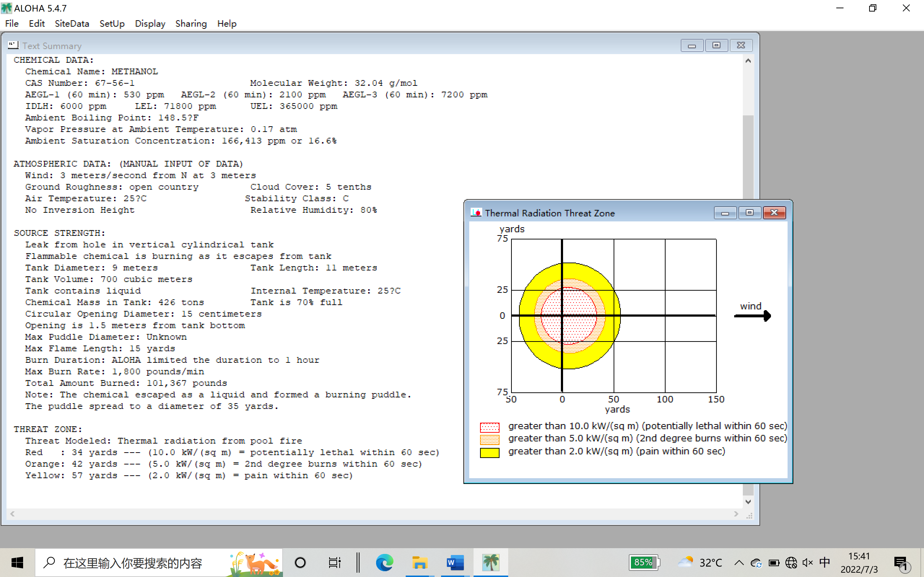Click the ALOHA palm tree taskbar icon
The width and height of the screenshot is (924, 577).
click(x=490, y=563)
